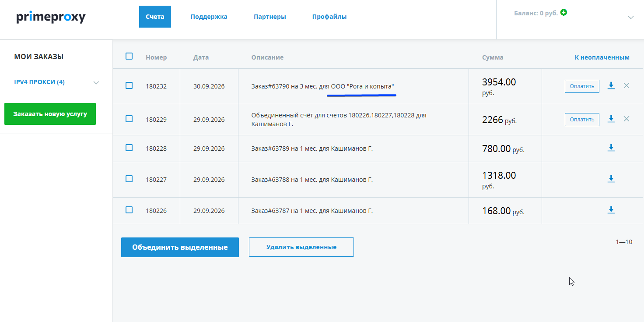
Task: Click the Номер column header
Action: coord(156,57)
